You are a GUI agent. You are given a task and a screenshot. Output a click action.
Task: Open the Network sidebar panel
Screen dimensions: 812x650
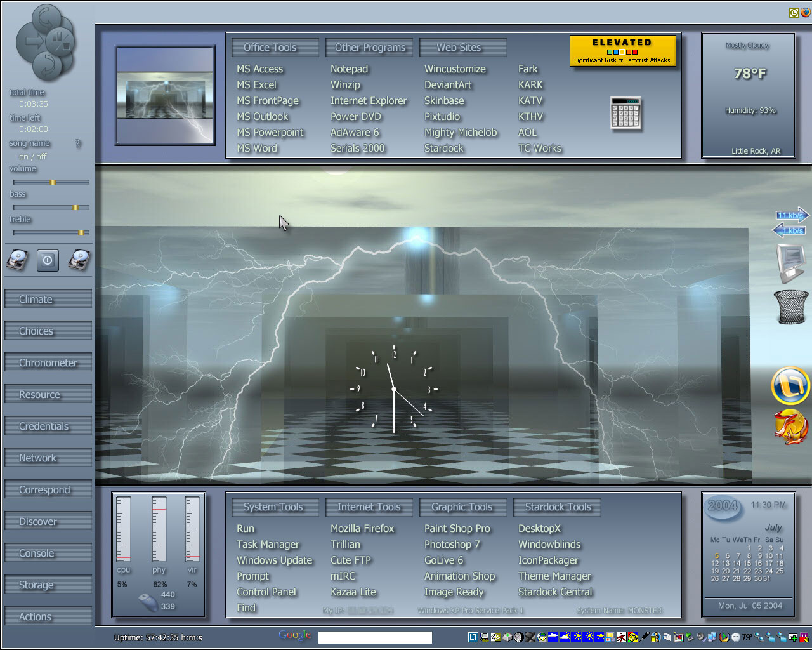(x=48, y=458)
